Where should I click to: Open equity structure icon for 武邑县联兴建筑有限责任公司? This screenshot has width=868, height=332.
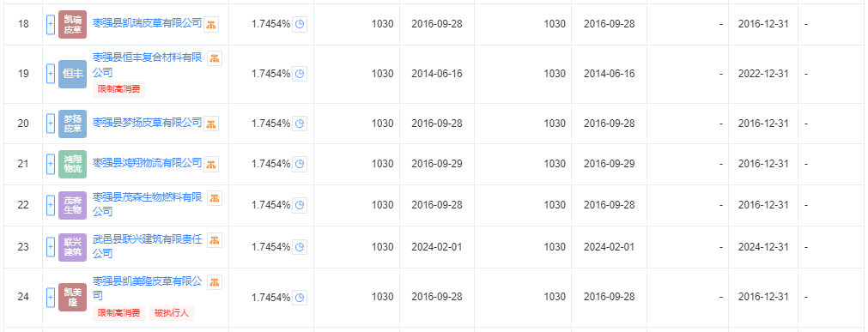(x=215, y=239)
